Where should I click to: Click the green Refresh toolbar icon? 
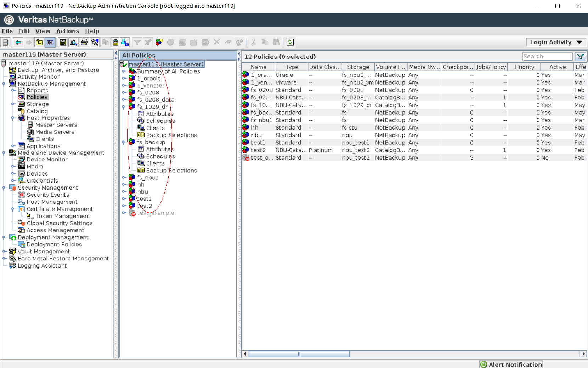[290, 42]
